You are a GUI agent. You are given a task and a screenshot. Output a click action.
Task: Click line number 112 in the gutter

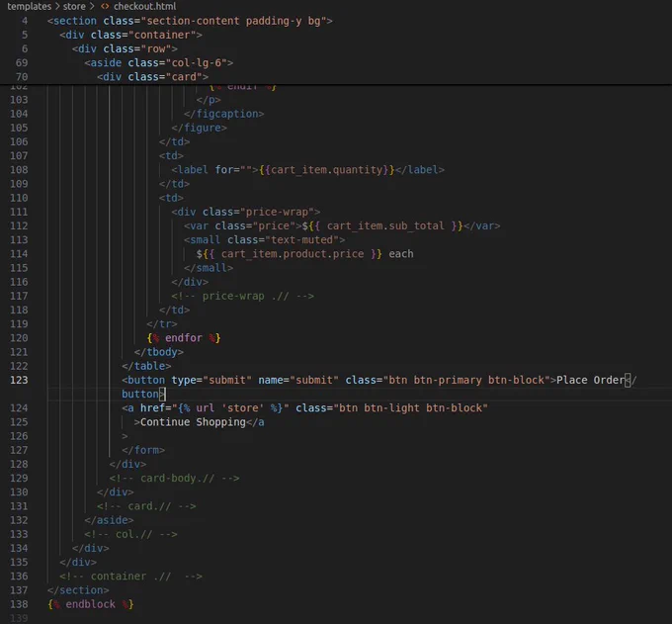pyautogui.click(x=19, y=226)
